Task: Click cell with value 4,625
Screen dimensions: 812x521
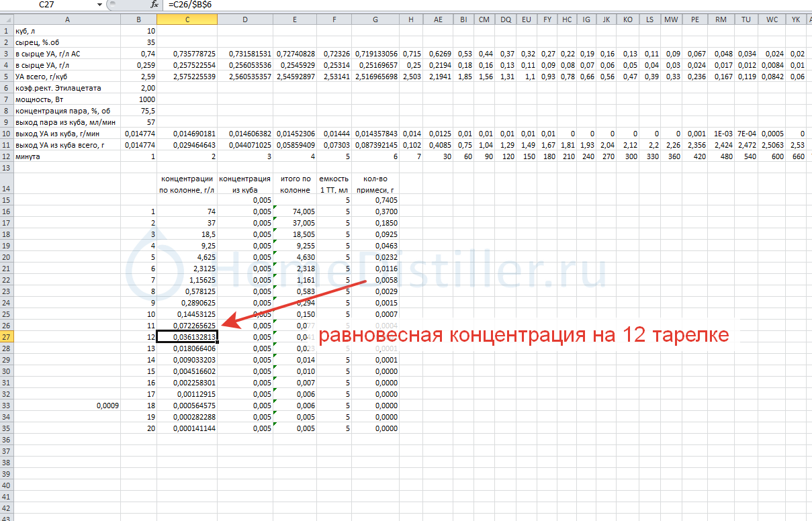Action: point(187,257)
